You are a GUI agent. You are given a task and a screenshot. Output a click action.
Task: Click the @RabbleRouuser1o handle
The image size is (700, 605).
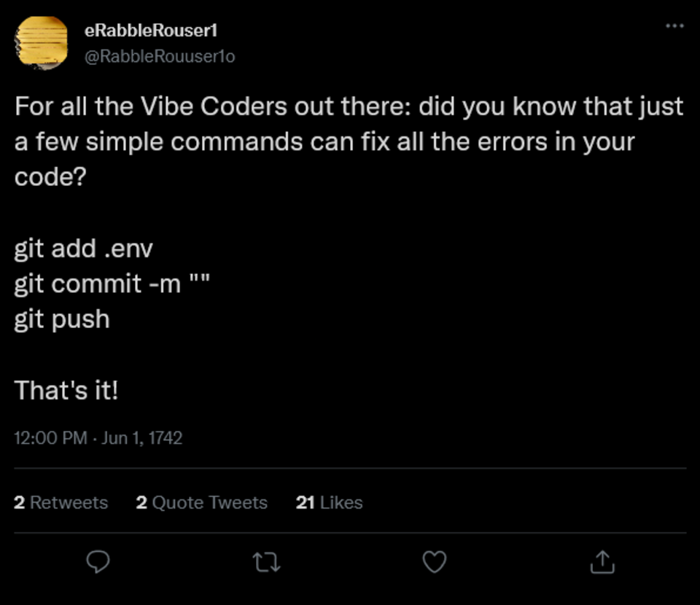tap(160, 56)
